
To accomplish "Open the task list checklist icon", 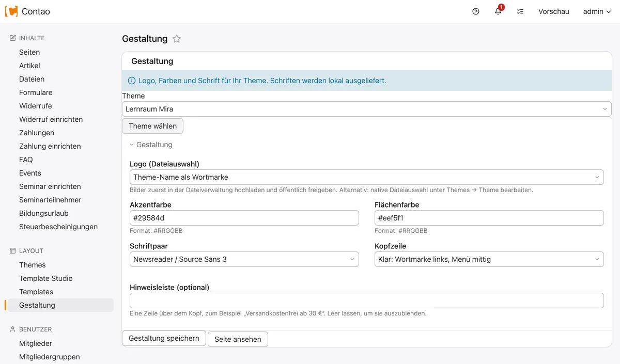I will (x=520, y=11).
